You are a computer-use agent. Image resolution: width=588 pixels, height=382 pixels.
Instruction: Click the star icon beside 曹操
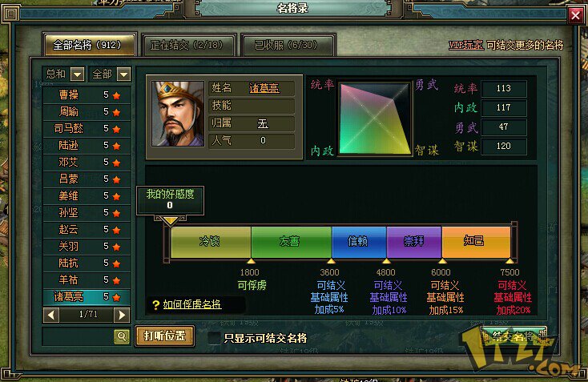pyautogui.click(x=117, y=95)
